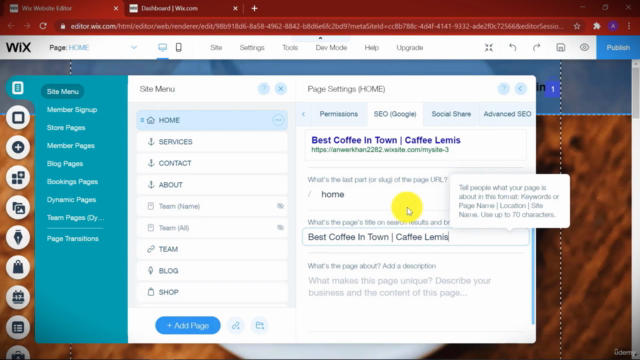This screenshot has width=640, height=360.
Task: Bookmark this page with star icon
Action: (x=577, y=26)
